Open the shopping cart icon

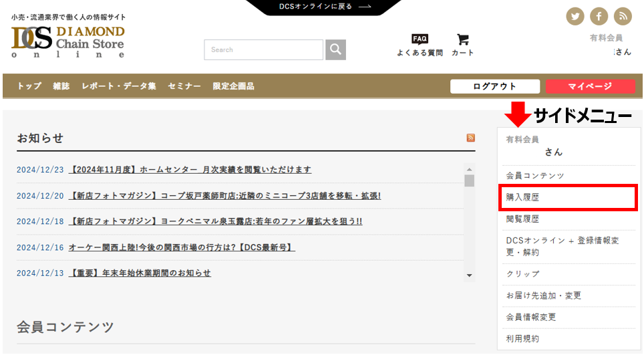click(462, 40)
